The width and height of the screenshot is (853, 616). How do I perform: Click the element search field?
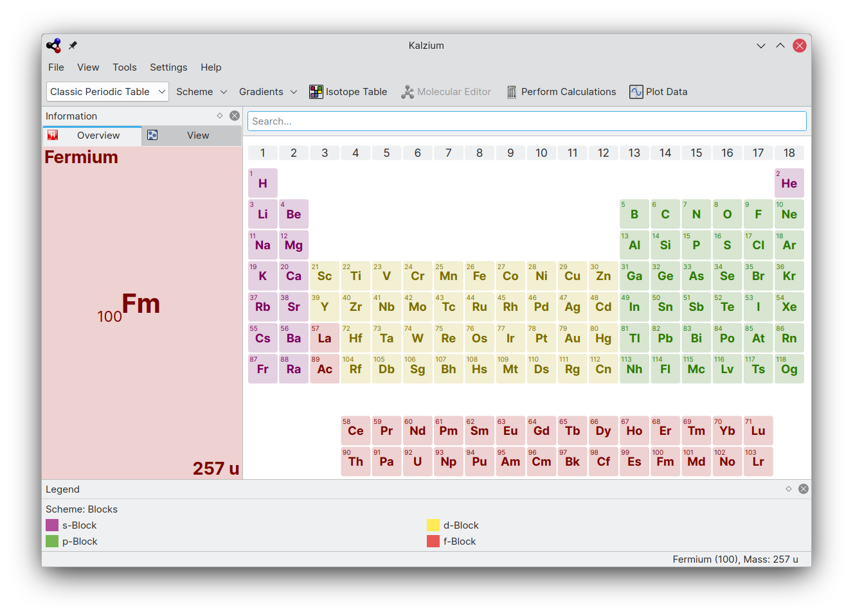pyautogui.click(x=526, y=121)
